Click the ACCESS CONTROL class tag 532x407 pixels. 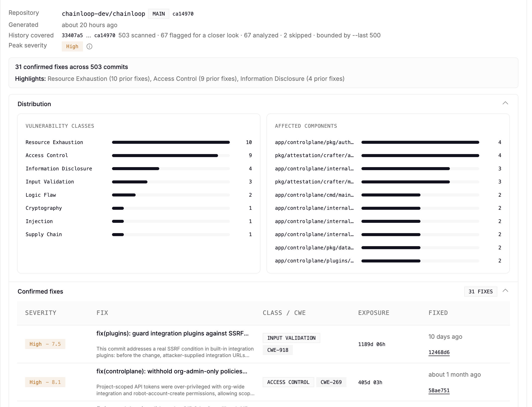pos(288,382)
